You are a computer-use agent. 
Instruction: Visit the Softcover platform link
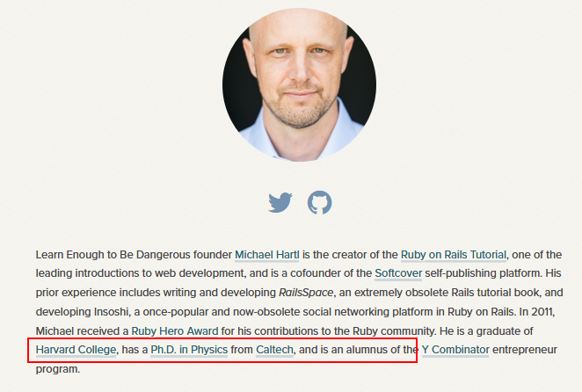(x=398, y=273)
